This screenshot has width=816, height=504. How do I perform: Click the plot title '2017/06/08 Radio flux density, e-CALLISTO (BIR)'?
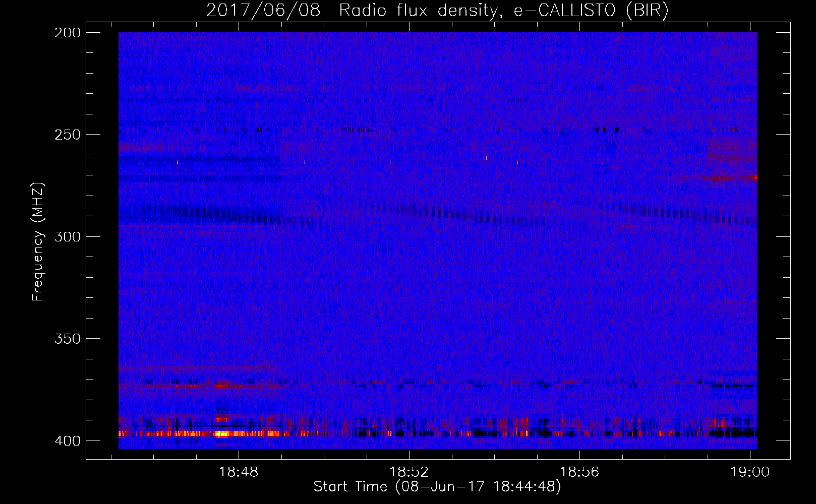pos(437,11)
